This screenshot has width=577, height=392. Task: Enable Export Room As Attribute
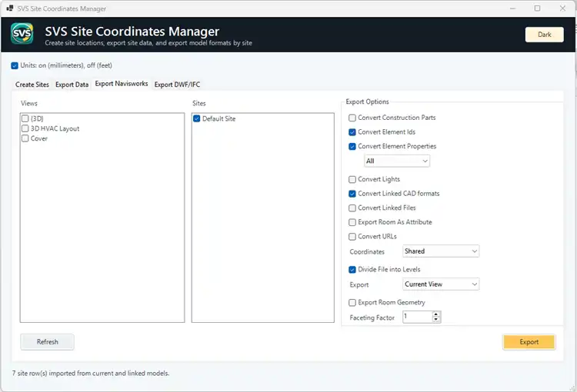pyautogui.click(x=352, y=222)
